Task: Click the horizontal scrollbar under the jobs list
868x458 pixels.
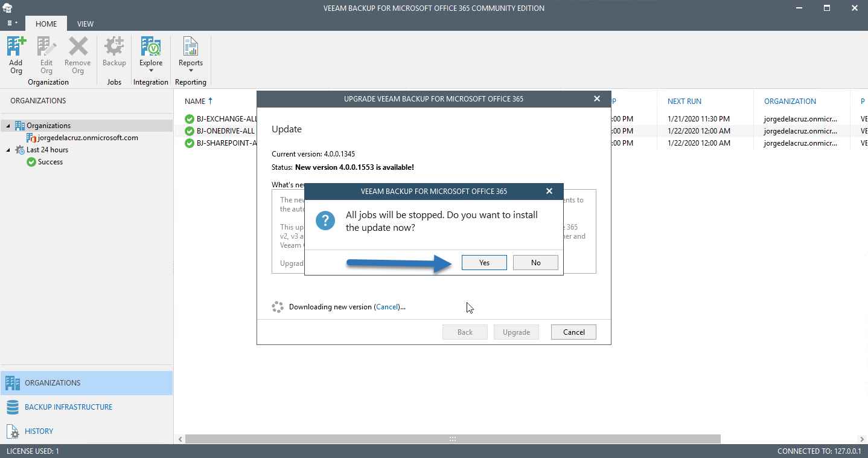Action: click(453, 439)
